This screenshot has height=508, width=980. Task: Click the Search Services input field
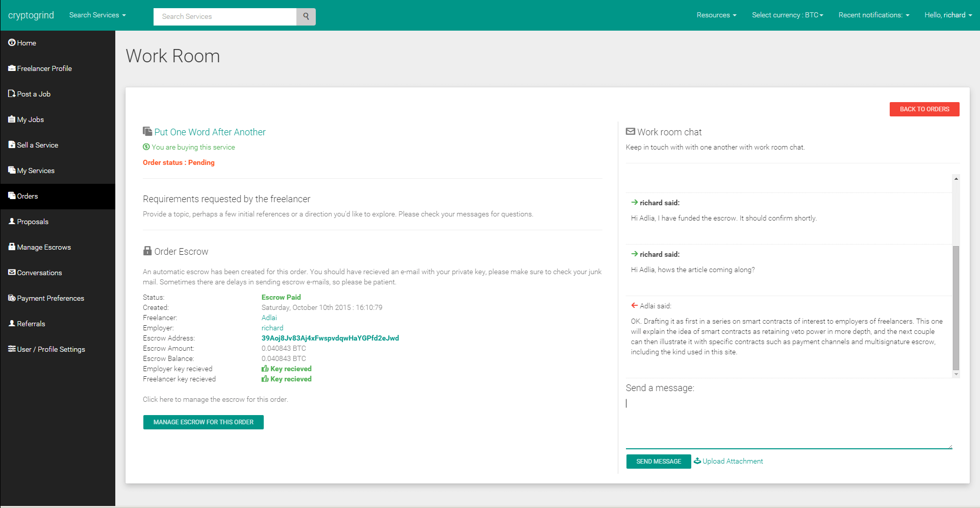(x=225, y=16)
